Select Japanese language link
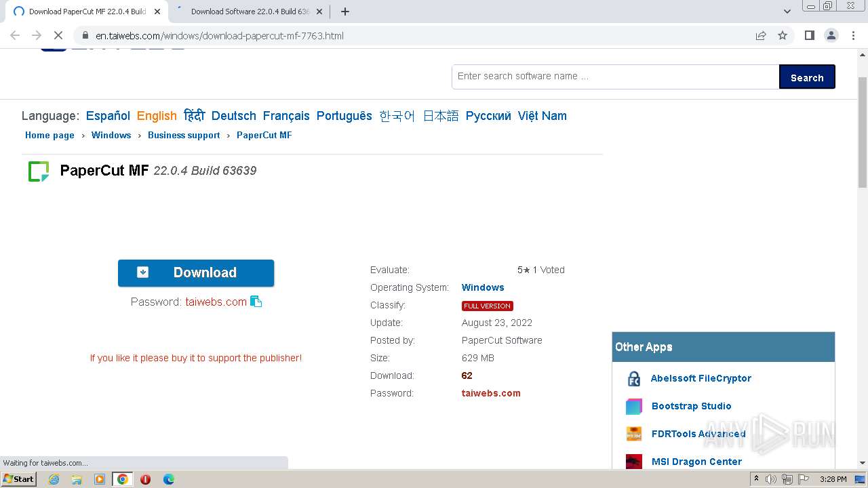Viewport: 868px width, 488px height. (441, 116)
